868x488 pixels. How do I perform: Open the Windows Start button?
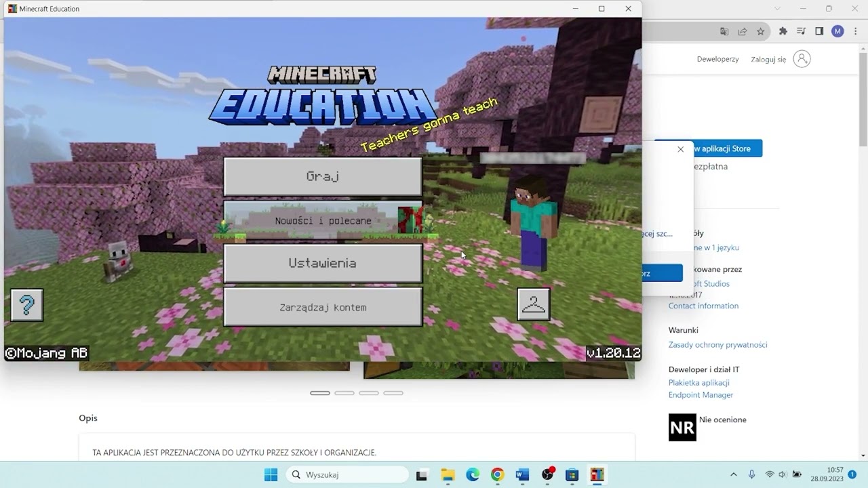click(271, 474)
